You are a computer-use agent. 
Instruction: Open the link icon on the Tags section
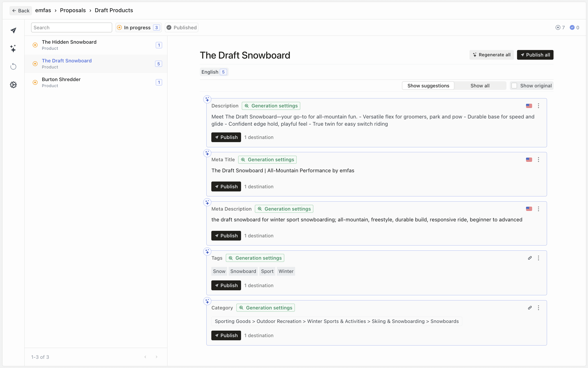(x=530, y=258)
